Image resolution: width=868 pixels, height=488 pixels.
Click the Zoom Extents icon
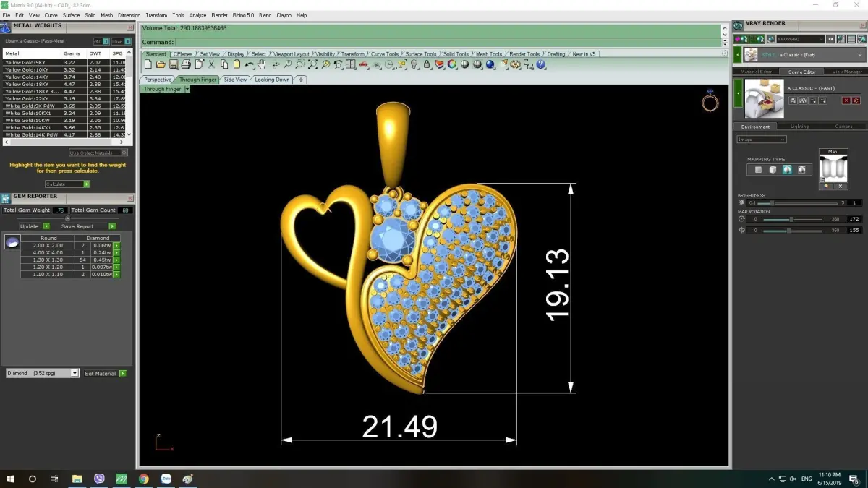pyautogui.click(x=313, y=65)
